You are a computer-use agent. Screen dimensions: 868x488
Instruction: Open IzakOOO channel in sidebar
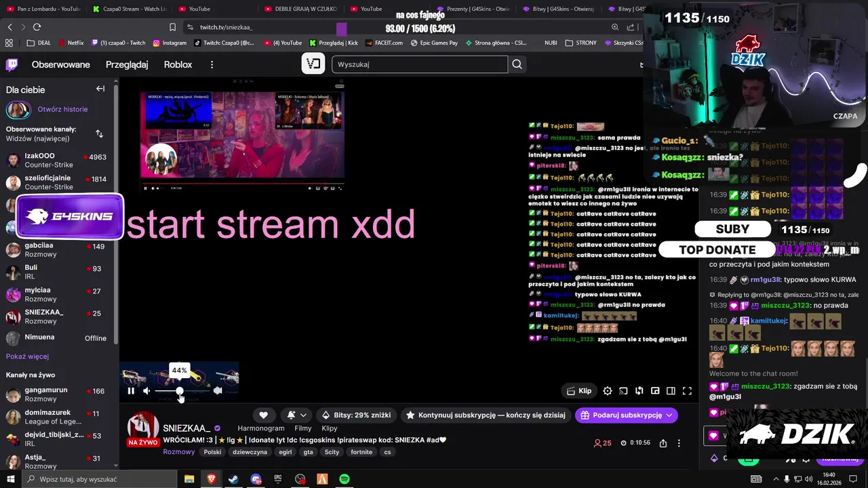click(59, 160)
